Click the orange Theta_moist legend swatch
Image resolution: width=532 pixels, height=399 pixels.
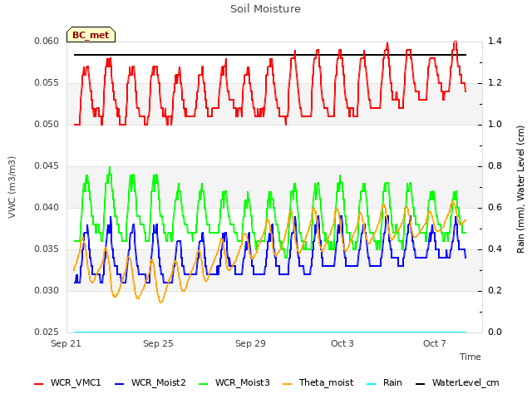(287, 383)
